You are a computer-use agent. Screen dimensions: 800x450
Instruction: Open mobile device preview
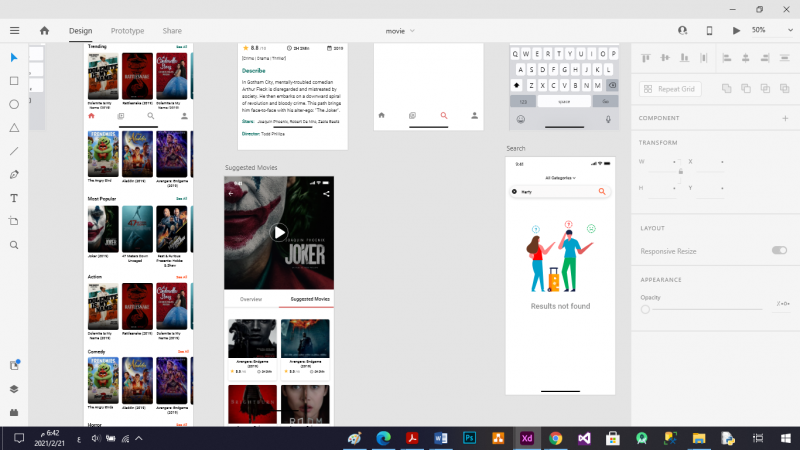click(x=709, y=31)
